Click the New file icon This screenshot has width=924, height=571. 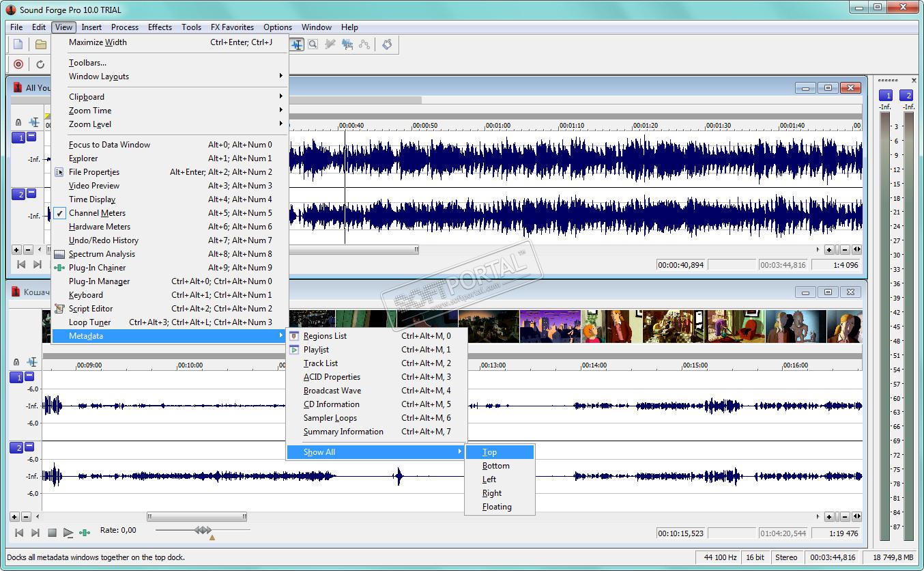[18, 44]
